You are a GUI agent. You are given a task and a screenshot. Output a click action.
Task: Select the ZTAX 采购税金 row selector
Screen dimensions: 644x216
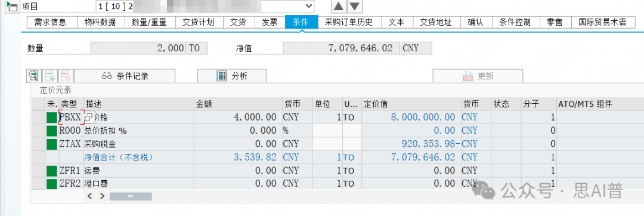point(39,144)
